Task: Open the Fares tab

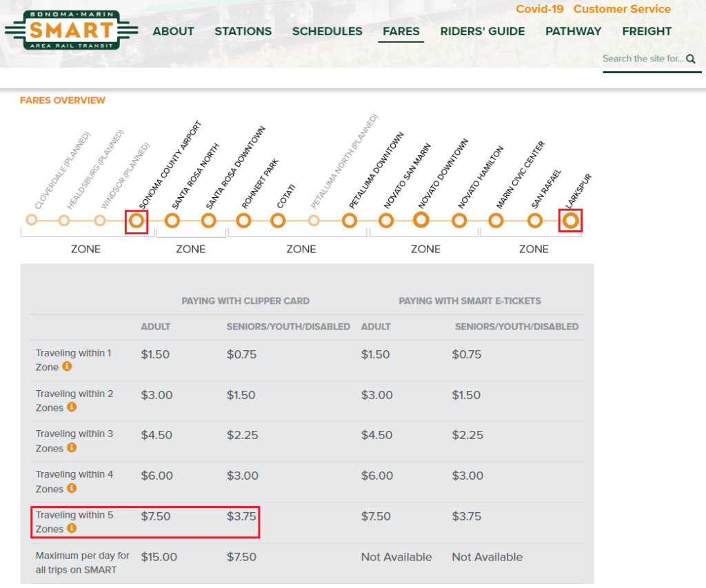Action: click(401, 32)
